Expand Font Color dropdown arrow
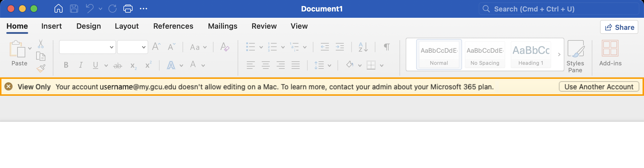This screenshot has width=644, height=168. click(203, 66)
